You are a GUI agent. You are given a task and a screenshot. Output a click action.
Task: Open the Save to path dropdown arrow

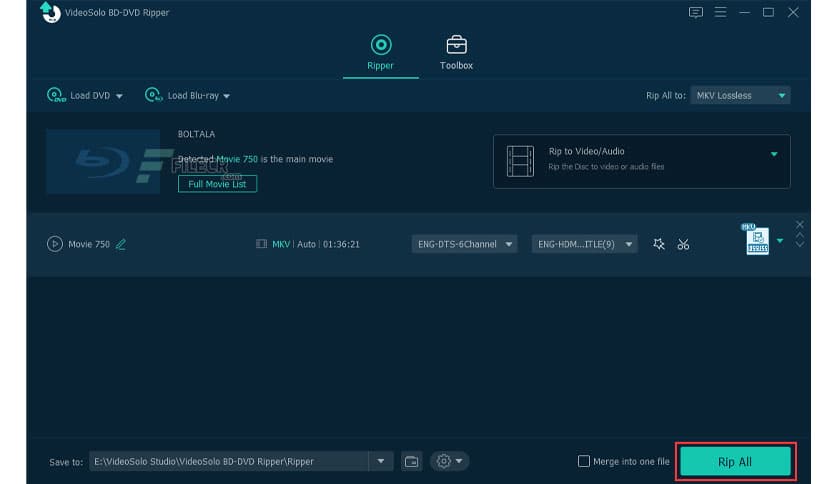click(381, 461)
